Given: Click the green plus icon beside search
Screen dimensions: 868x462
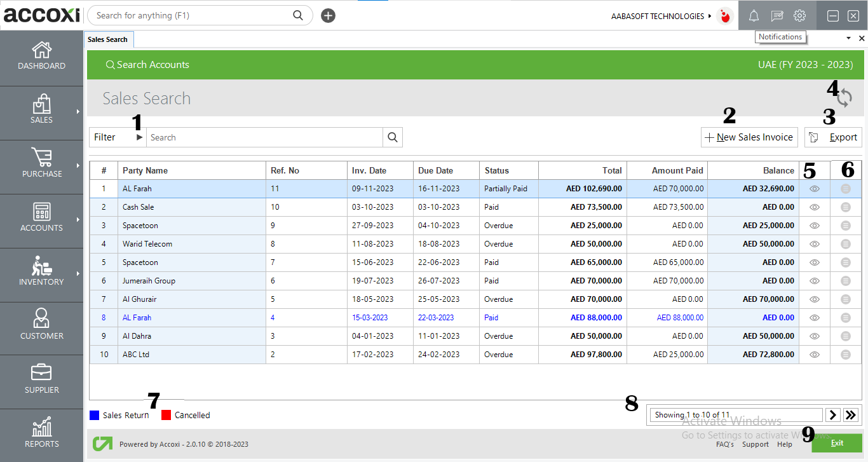Looking at the screenshot, I should pos(328,15).
